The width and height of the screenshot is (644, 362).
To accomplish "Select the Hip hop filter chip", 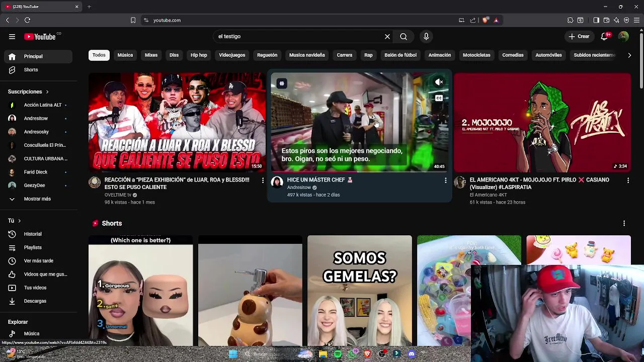I will (x=199, y=55).
